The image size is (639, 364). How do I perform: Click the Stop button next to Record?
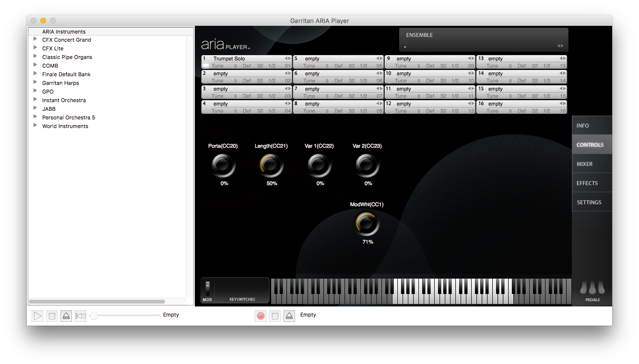tap(275, 316)
